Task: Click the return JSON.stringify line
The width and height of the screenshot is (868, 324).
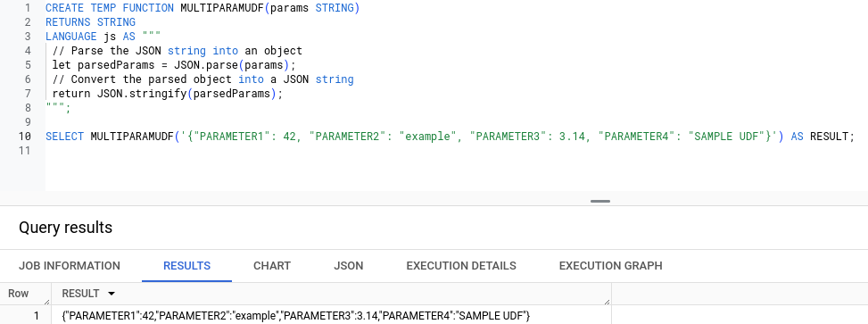Action: (x=168, y=94)
